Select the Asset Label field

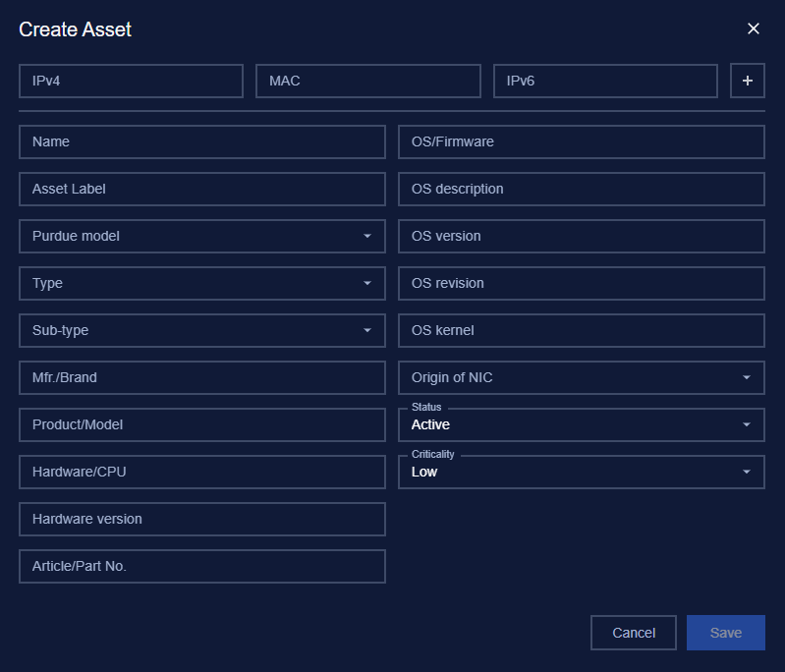pyautogui.click(x=202, y=189)
